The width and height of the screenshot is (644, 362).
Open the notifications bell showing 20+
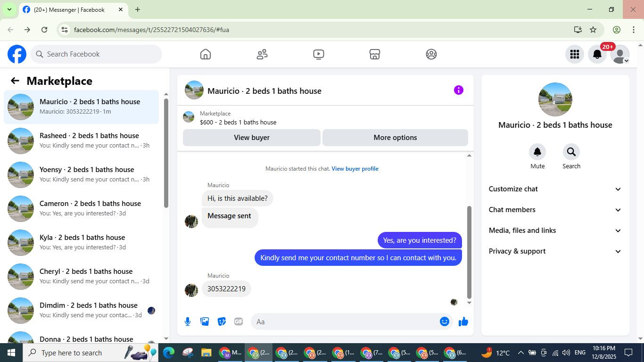597,54
